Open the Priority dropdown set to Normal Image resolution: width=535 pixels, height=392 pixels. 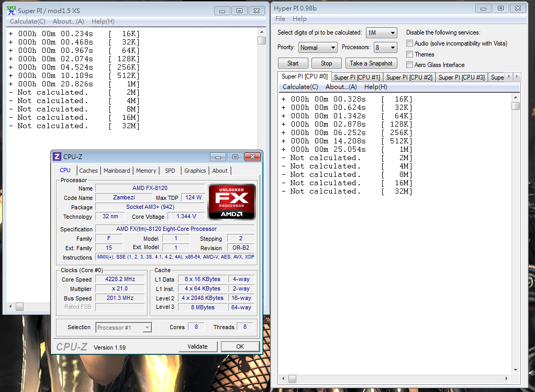(318, 48)
